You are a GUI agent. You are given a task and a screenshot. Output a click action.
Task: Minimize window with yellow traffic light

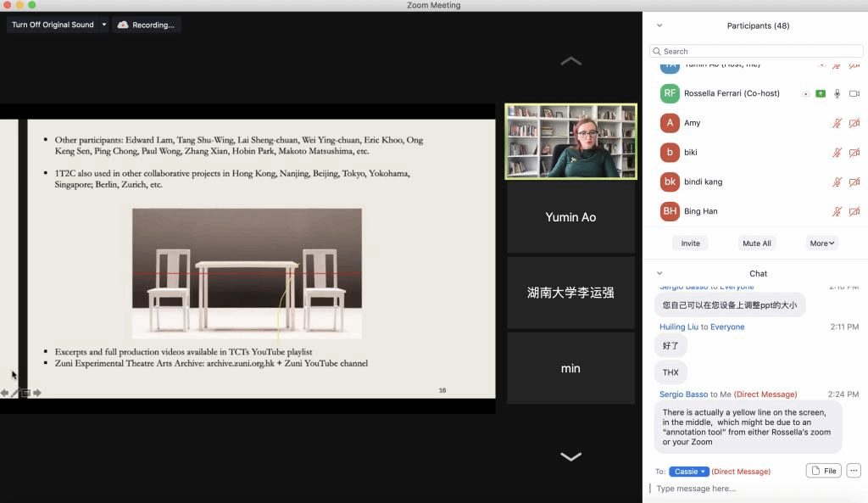(x=19, y=5)
